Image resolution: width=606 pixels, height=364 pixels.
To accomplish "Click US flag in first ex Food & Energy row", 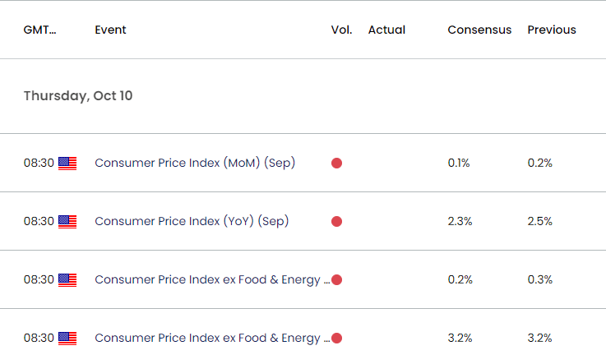I will pyautogui.click(x=67, y=279).
